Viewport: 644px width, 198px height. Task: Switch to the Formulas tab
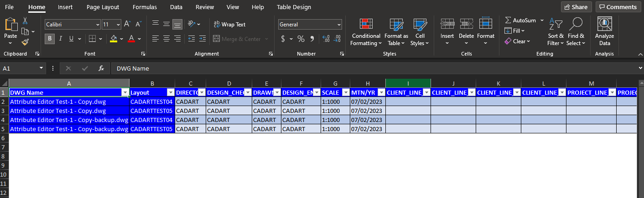click(145, 7)
